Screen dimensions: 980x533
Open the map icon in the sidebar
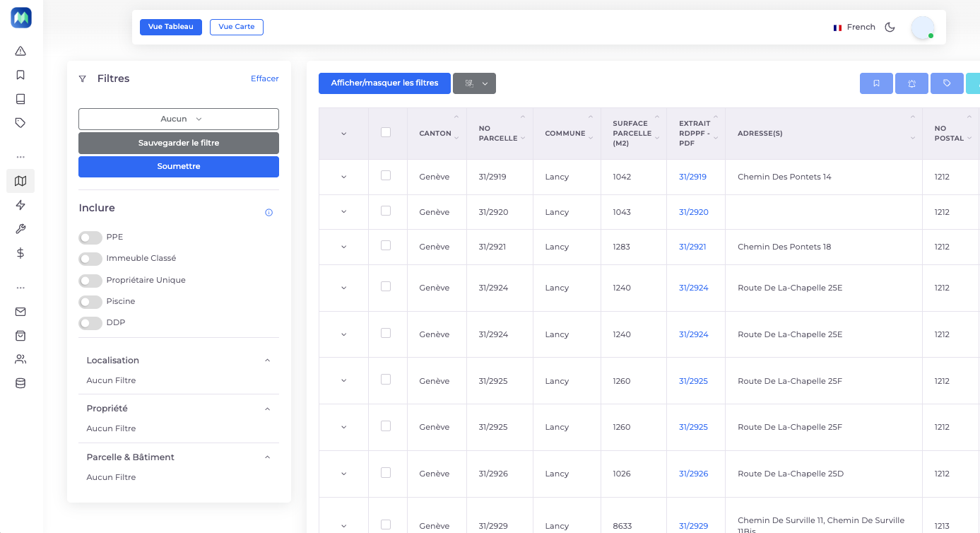pos(20,181)
